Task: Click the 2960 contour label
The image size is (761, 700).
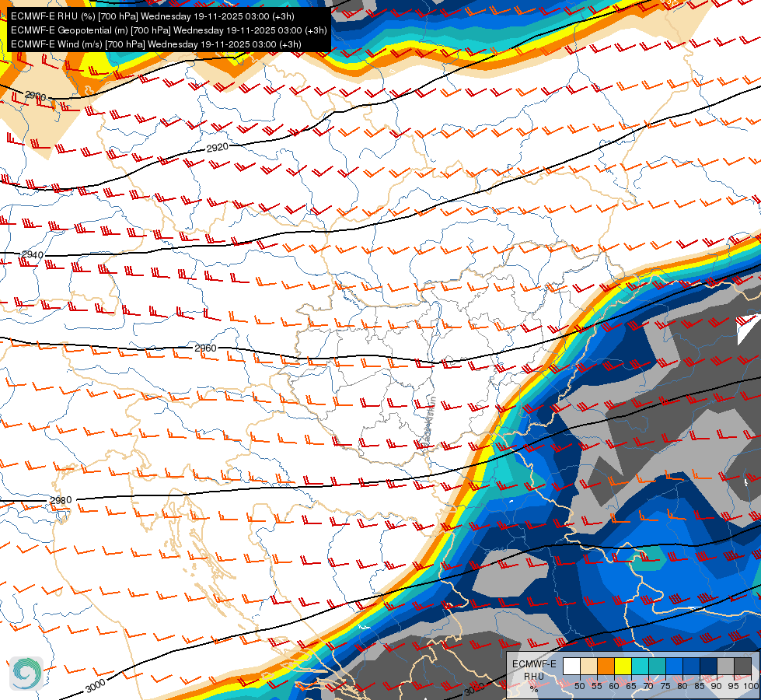Action: point(205,348)
